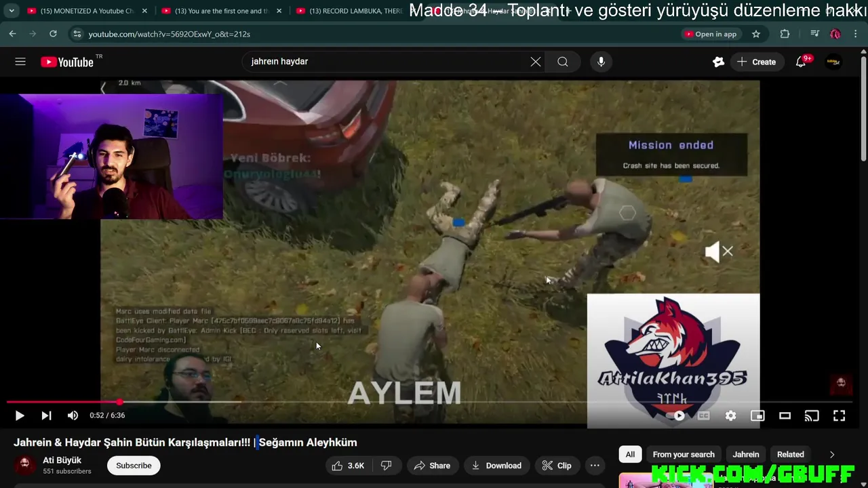Click the sparkle icon left of Create

[718, 62]
